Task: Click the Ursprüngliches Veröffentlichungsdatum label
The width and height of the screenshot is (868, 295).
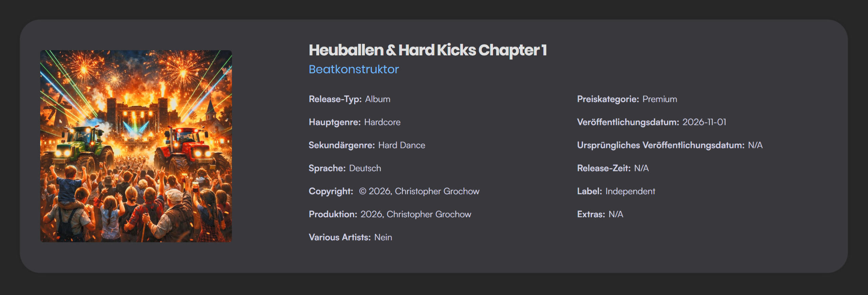Action: pyautogui.click(x=660, y=145)
